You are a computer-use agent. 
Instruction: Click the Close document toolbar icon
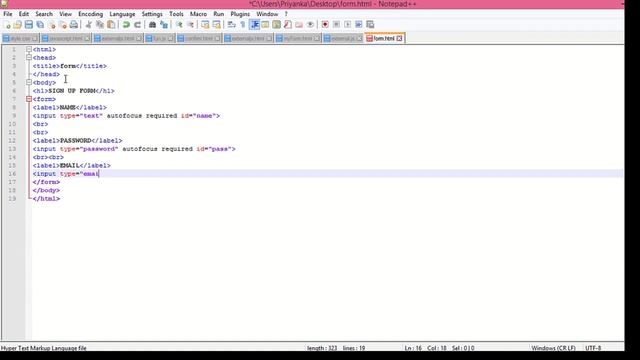pyautogui.click(x=51, y=25)
